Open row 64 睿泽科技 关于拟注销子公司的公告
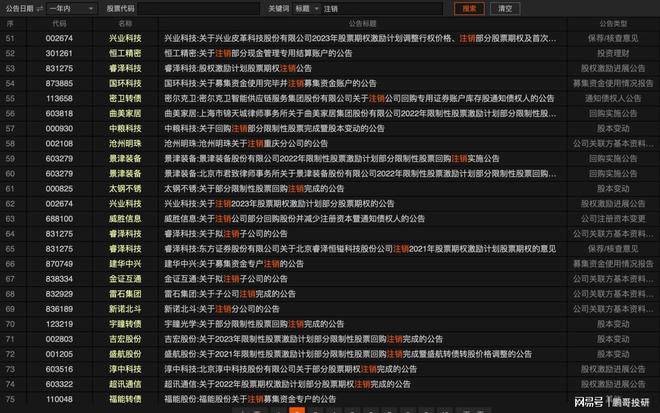660x413 pixels. 226,234
